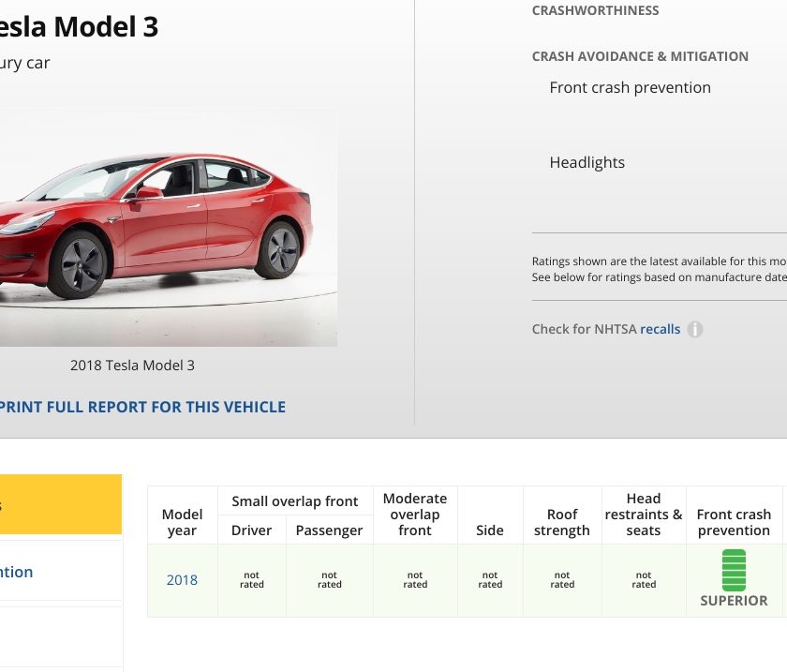Click the 2018 Tesla Model 3 photo caption
Viewport: 787px width, 672px height.
pos(132,366)
